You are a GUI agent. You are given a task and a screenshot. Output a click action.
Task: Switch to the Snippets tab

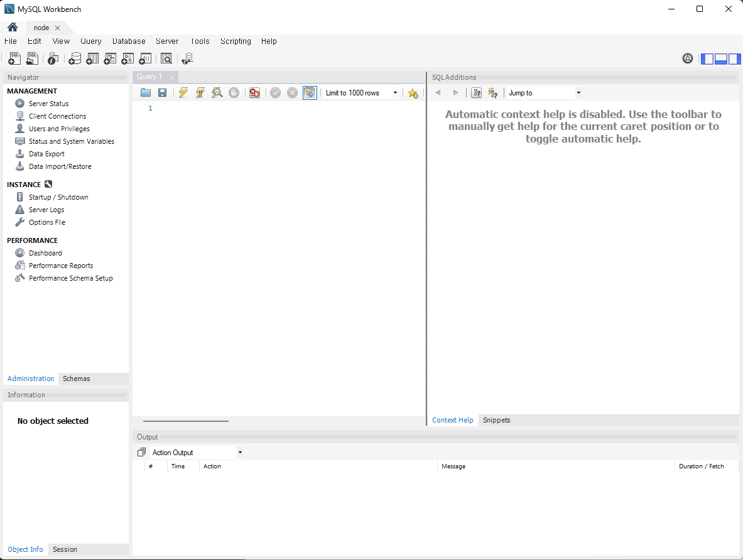pyautogui.click(x=496, y=420)
